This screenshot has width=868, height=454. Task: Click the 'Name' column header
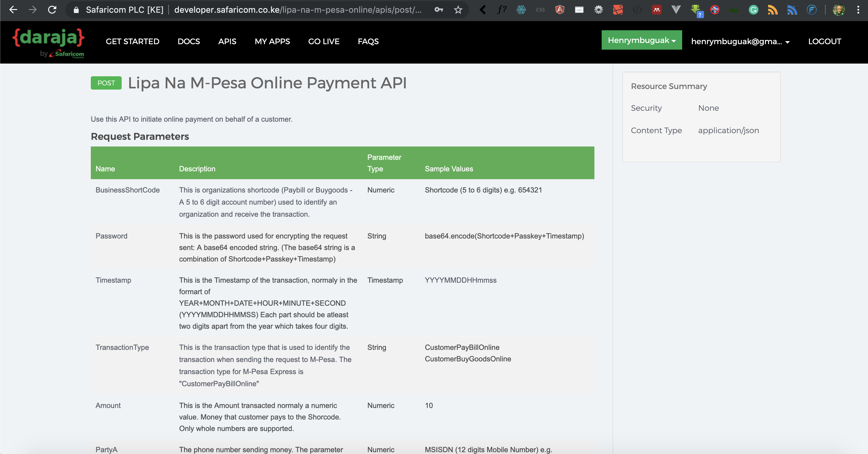105,169
